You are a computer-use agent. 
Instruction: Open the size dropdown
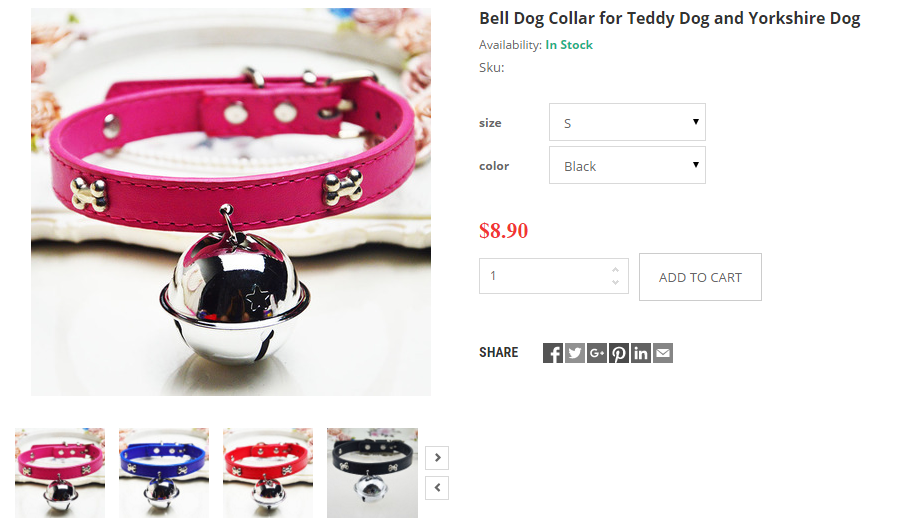(x=627, y=122)
